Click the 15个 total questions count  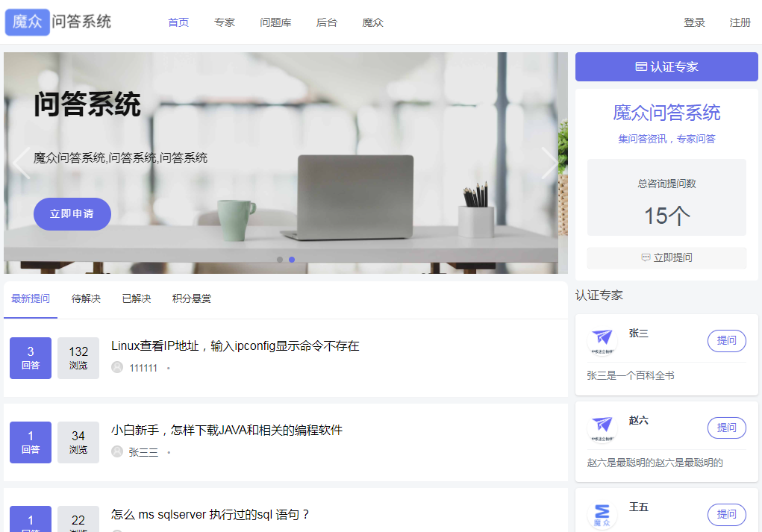(666, 216)
